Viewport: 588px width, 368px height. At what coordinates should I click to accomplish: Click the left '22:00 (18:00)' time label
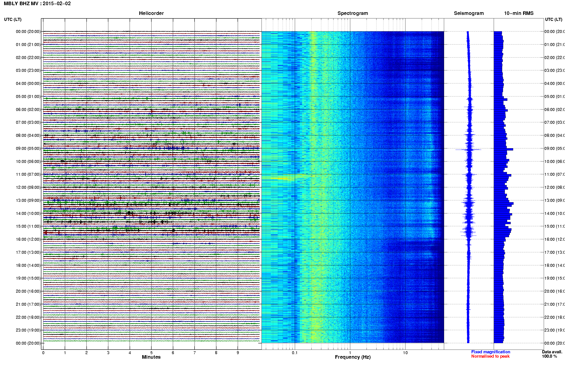pos(28,317)
